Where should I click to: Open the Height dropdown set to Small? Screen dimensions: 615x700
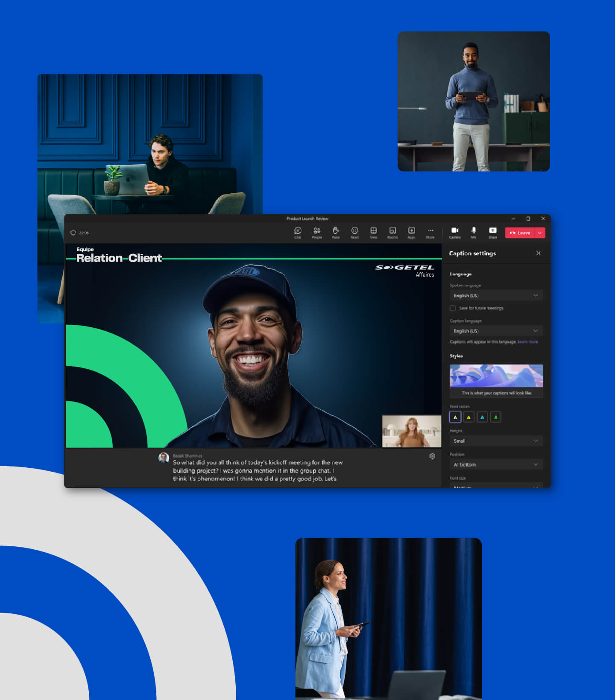[x=496, y=441]
